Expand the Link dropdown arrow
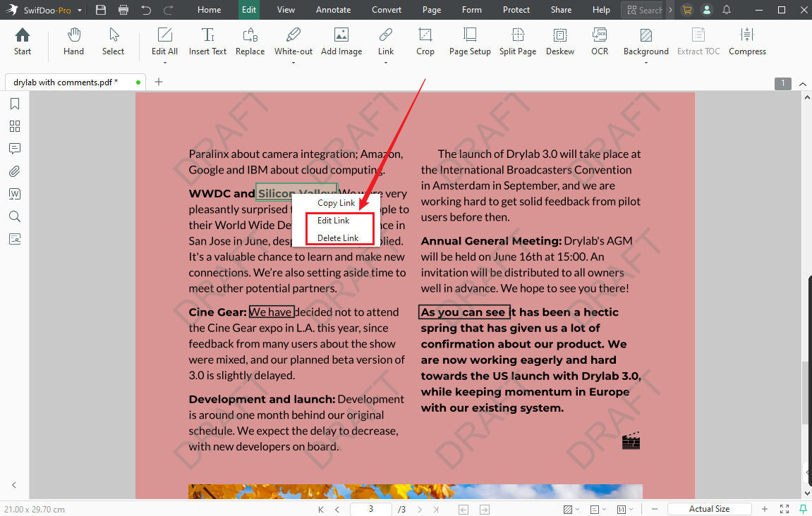The width and height of the screenshot is (812, 516). coord(386,63)
